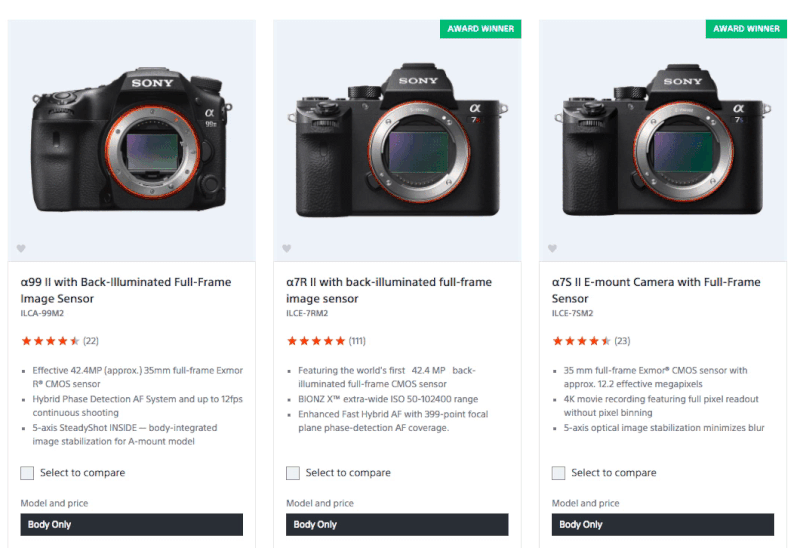Check Select to compare for α7S II
The width and height of the screenshot is (800, 548).
click(x=559, y=473)
